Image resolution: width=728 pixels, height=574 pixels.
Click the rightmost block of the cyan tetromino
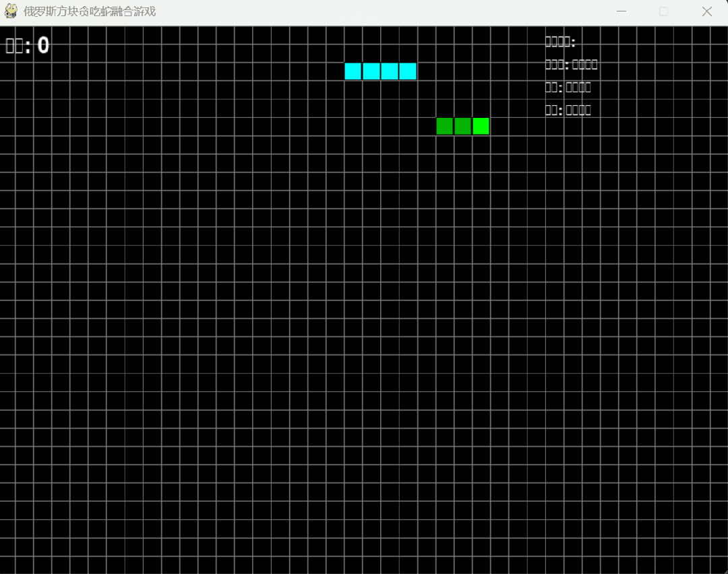pyautogui.click(x=408, y=71)
